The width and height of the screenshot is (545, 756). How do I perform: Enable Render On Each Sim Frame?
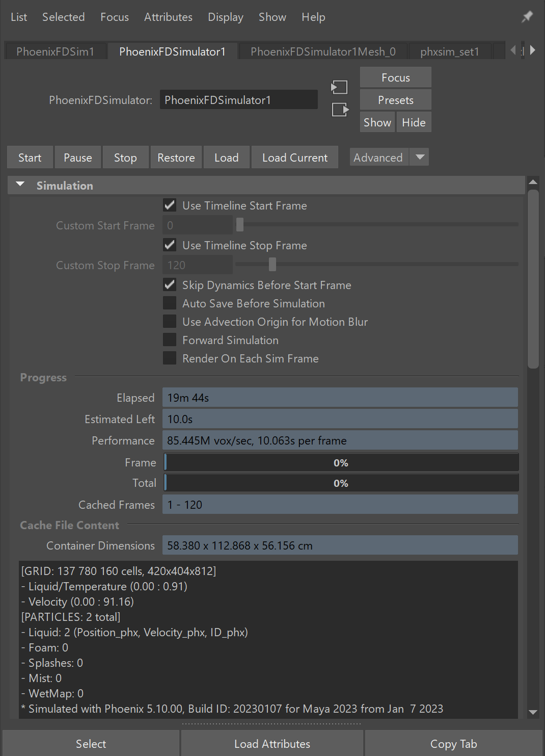(170, 358)
